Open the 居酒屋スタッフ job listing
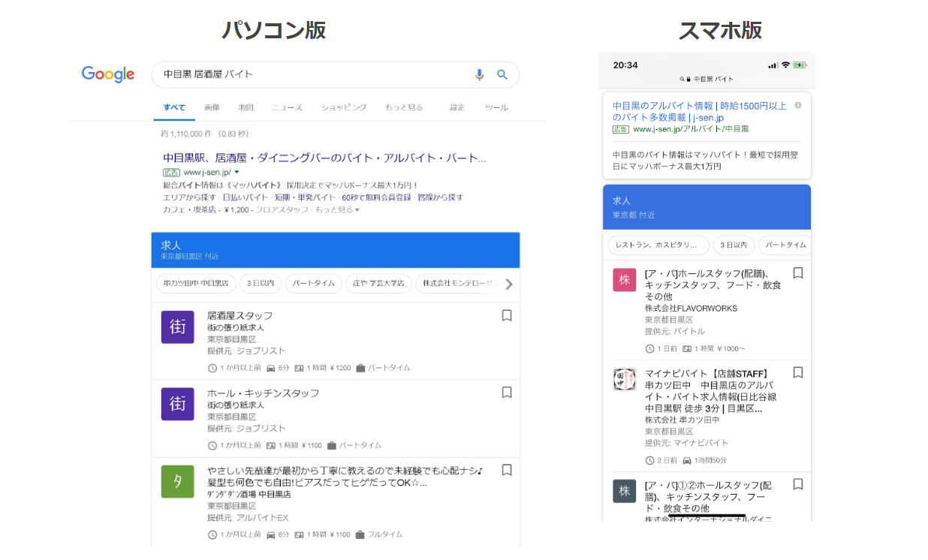928x560 pixels. coord(240,315)
